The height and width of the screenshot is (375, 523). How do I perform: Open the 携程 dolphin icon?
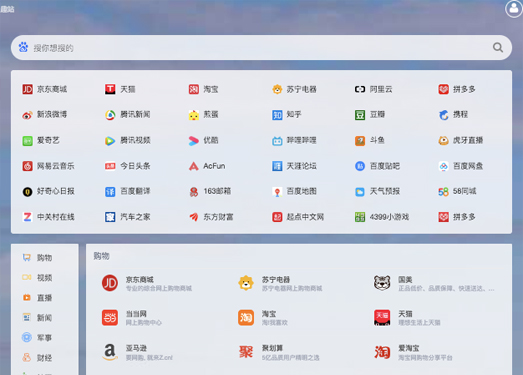443,115
